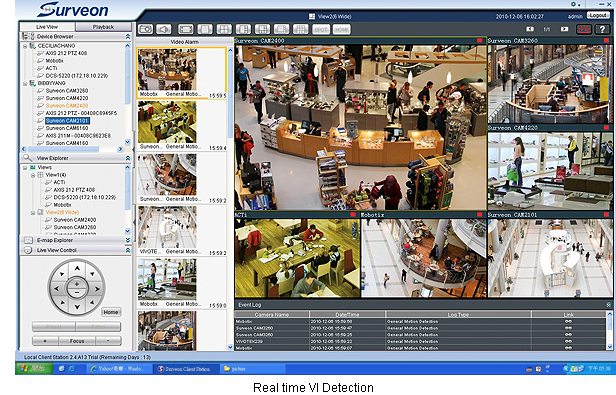Select Surveon CAM4220 in Device Browser
Viewport: 616px width, 395px height.
(x=67, y=98)
